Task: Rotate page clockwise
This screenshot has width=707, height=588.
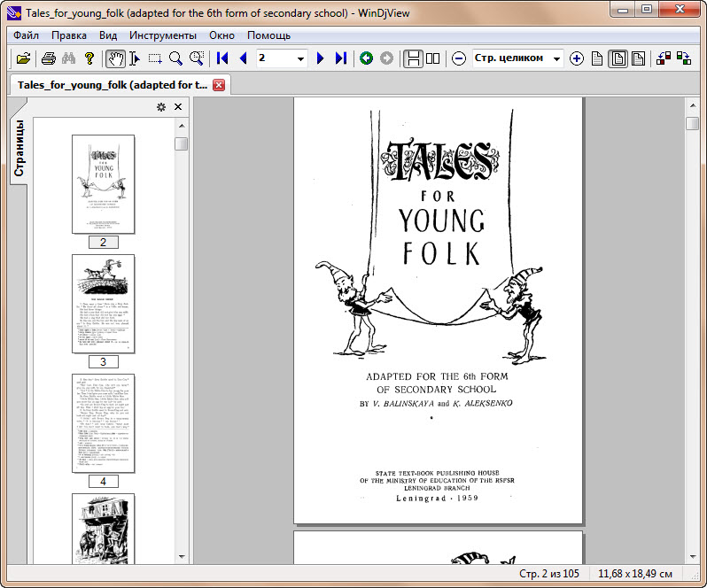Action: 684,58
